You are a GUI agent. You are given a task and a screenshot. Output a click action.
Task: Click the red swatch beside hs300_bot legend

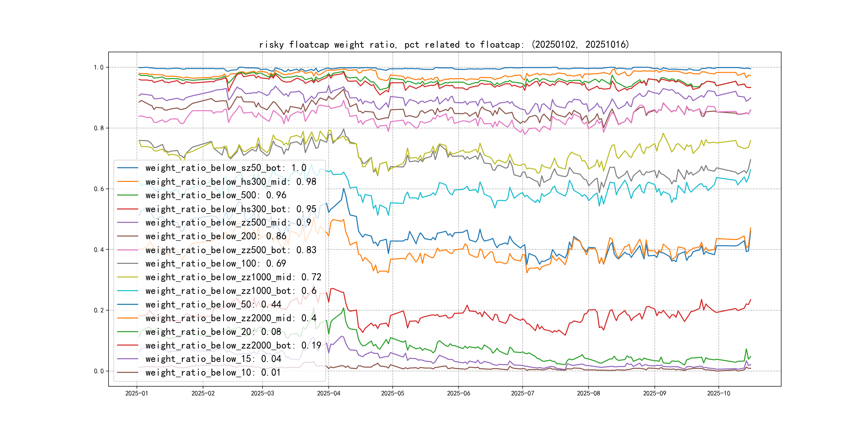[127, 209]
